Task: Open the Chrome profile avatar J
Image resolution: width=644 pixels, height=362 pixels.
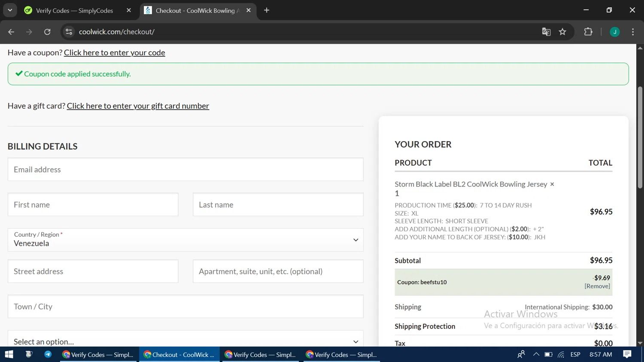Action: (x=615, y=32)
